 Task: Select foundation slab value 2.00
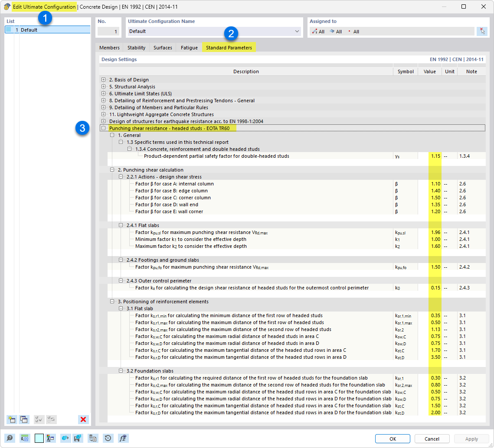(x=435, y=412)
